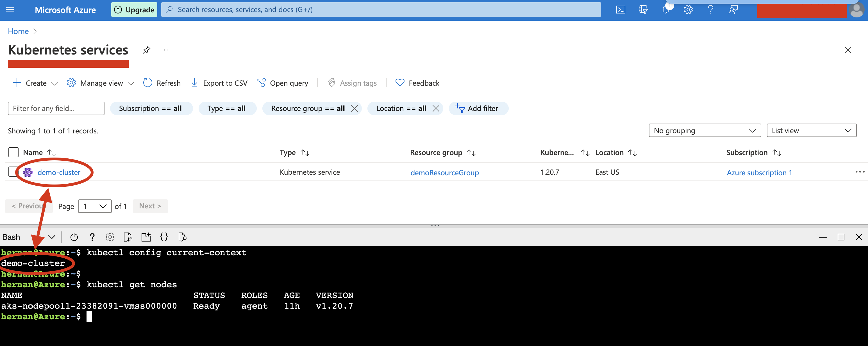Screen dimensions: 868x346
Task: Sort by the Name column
Action: (39, 152)
